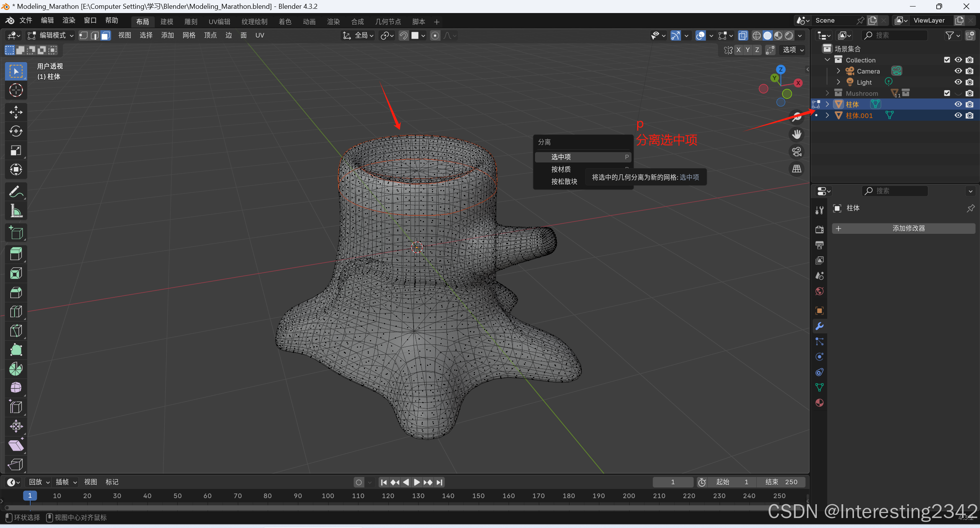
Task: Select the Rotate tool
Action: coord(16,131)
